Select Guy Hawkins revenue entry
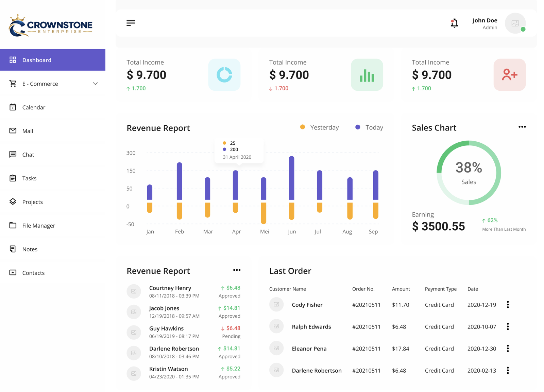This screenshot has width=544, height=392. 184,332
